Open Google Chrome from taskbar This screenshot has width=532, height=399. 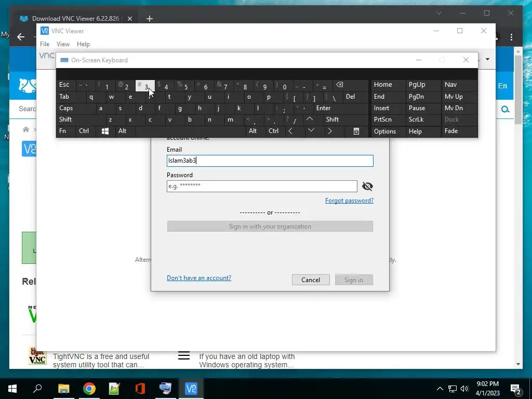(89, 389)
